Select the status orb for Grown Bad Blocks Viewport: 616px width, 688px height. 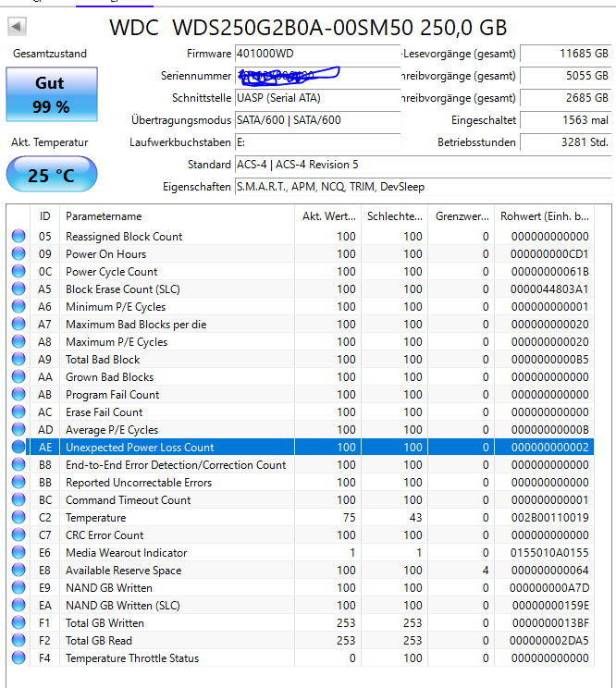[18, 376]
